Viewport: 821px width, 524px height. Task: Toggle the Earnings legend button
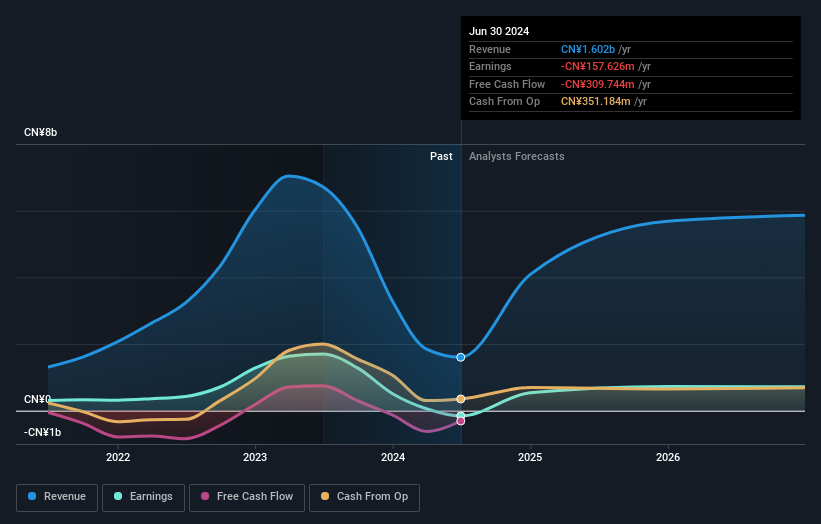143,497
